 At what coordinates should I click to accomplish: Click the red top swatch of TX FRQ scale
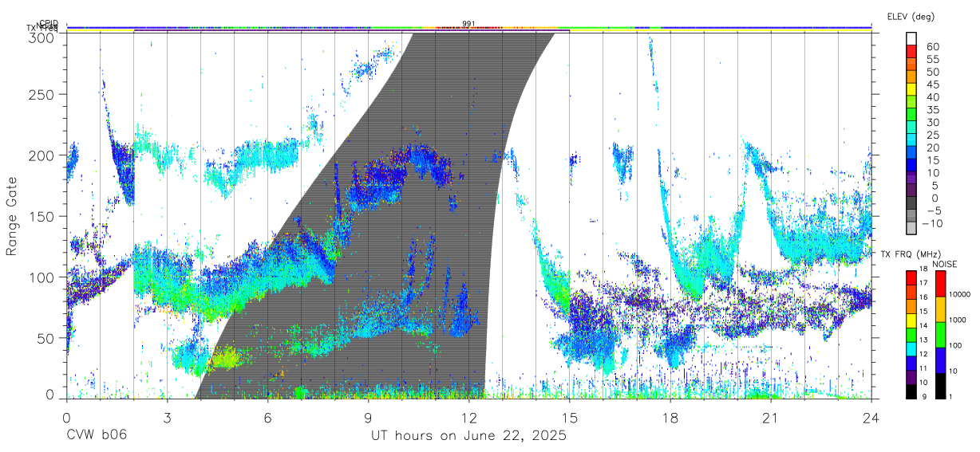pyautogui.click(x=911, y=277)
